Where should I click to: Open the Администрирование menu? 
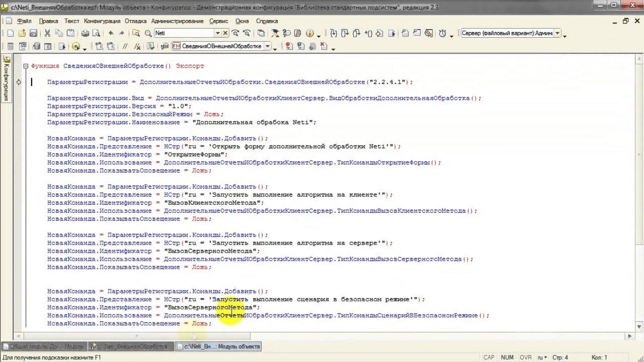[x=177, y=21]
